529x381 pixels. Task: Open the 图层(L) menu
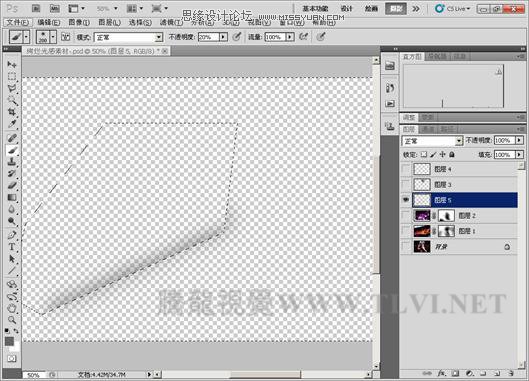(109, 23)
